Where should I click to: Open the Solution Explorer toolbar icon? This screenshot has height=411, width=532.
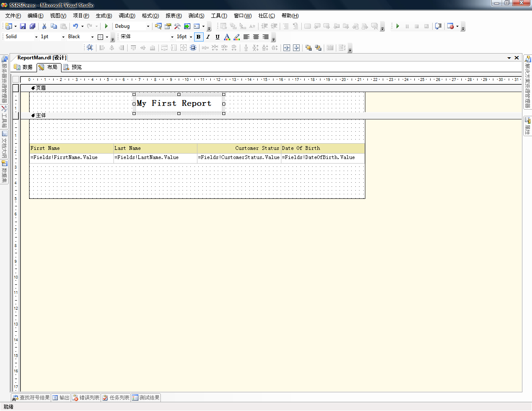coord(158,26)
